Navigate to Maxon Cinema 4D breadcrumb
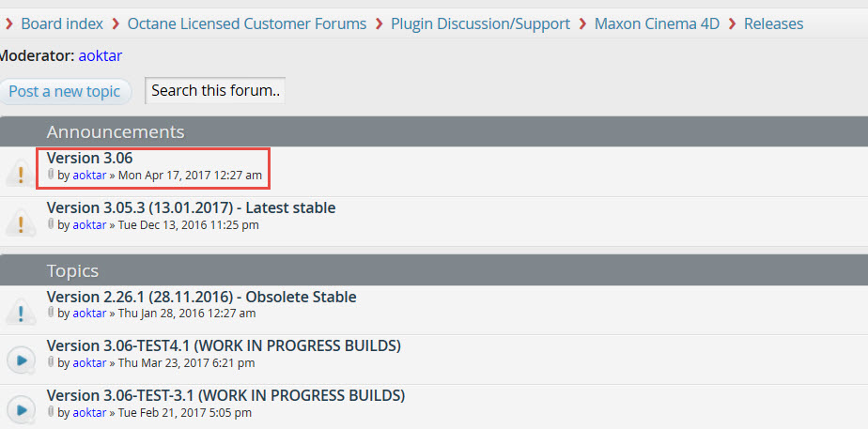 tap(657, 23)
